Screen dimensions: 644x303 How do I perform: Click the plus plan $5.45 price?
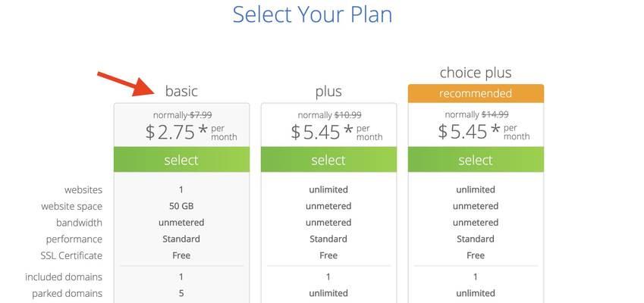pyautogui.click(x=337, y=132)
